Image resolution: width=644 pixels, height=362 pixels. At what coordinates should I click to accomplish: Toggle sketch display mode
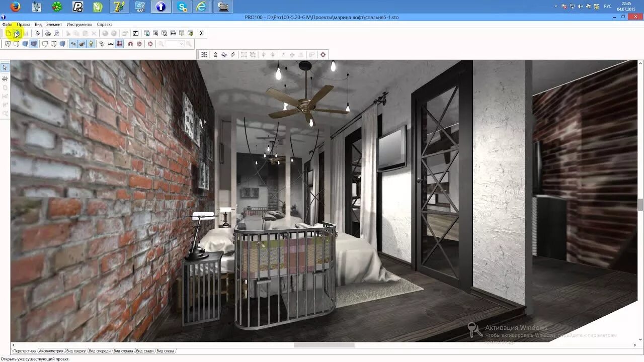16,44
